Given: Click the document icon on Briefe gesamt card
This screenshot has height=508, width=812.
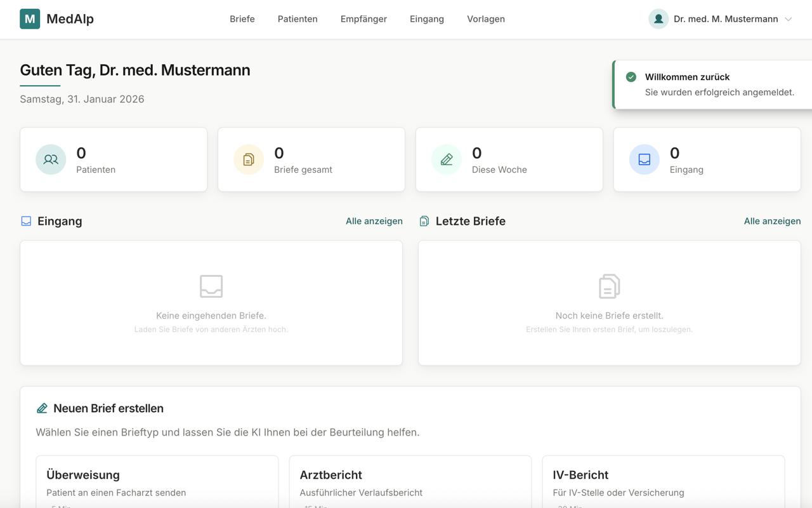Looking at the screenshot, I should click(x=248, y=159).
